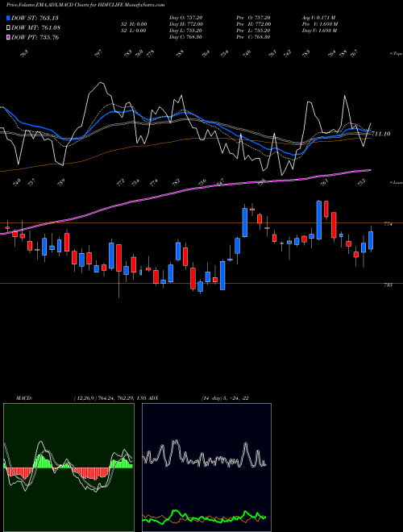403x532 pixels.
Task: Click the blue DOW ST legend swatch
Action: (9, 18)
